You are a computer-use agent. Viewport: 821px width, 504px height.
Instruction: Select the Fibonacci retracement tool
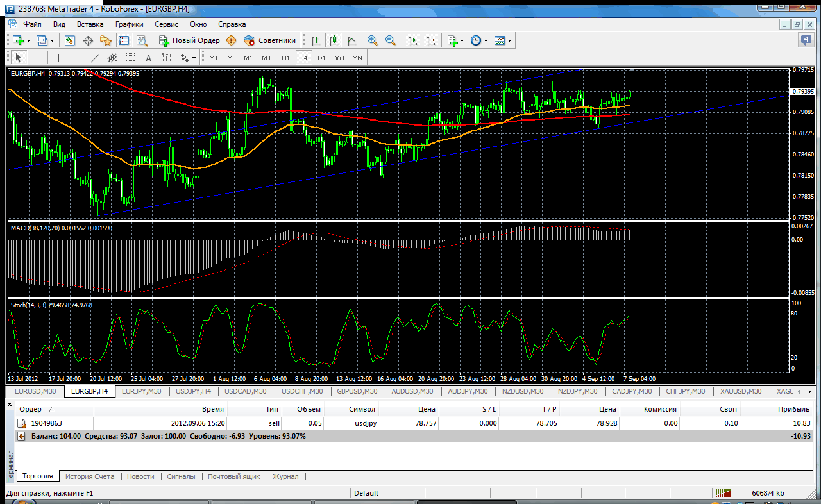tap(131, 58)
